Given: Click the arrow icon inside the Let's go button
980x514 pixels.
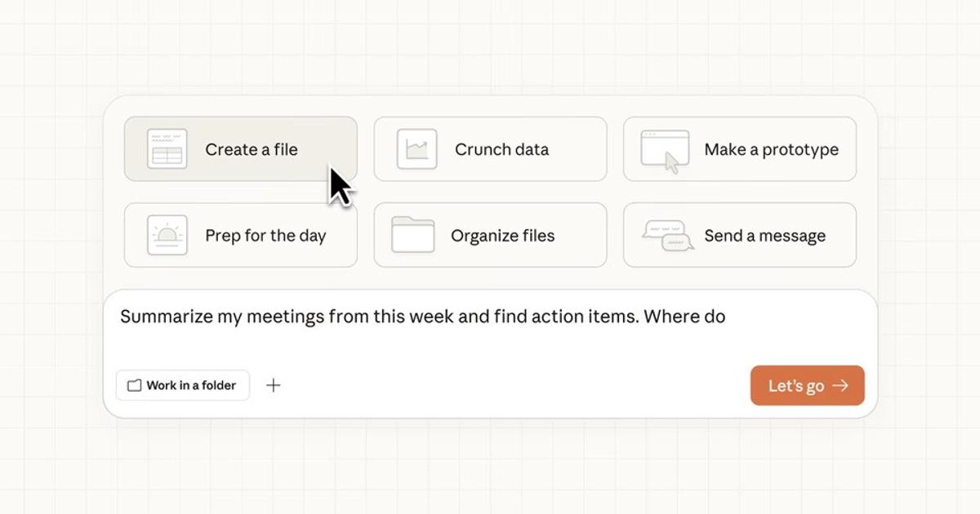Looking at the screenshot, I should pos(840,386).
